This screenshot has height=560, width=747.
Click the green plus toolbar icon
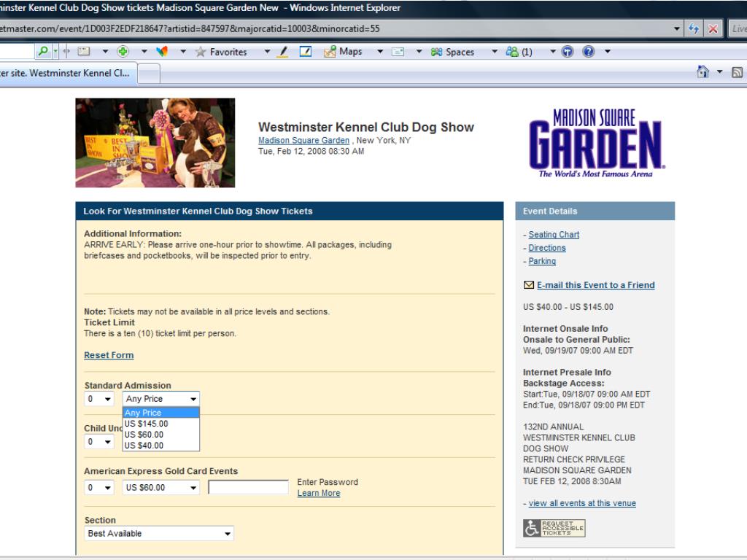click(123, 52)
